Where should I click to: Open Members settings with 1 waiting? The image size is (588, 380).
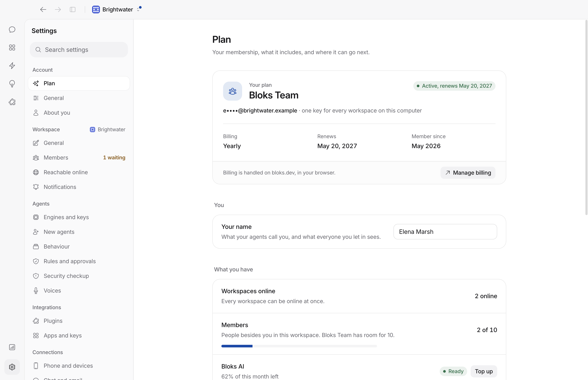79,158
